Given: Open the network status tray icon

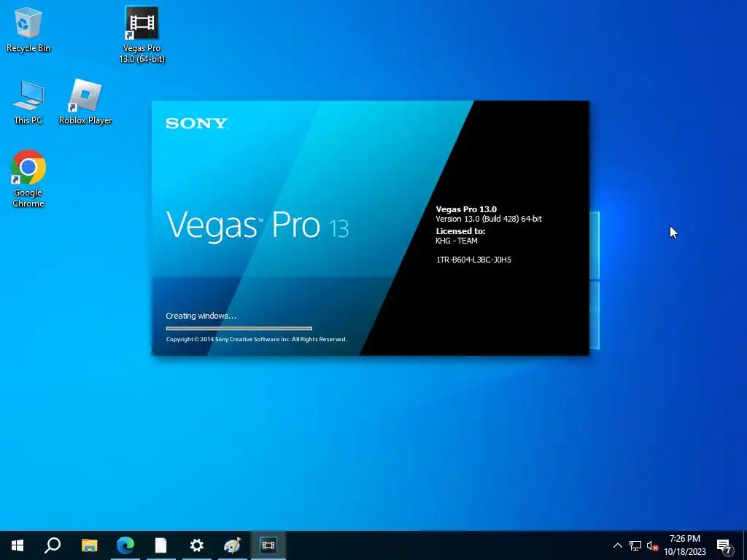Looking at the screenshot, I should pyautogui.click(x=635, y=545).
